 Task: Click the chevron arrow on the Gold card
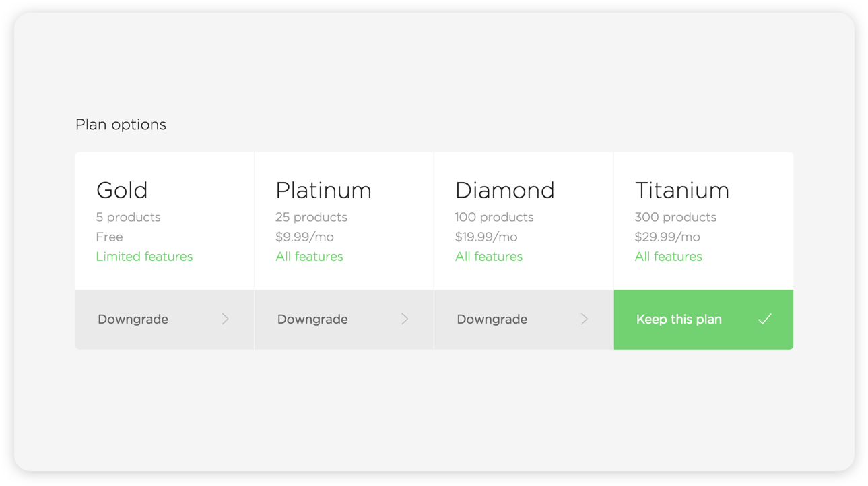pos(226,319)
